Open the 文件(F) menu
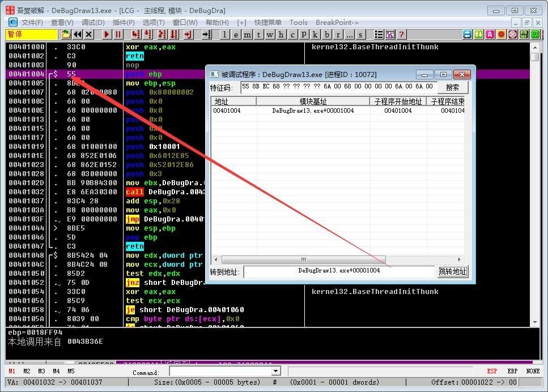The height and width of the screenshot is (392, 548). [x=32, y=22]
